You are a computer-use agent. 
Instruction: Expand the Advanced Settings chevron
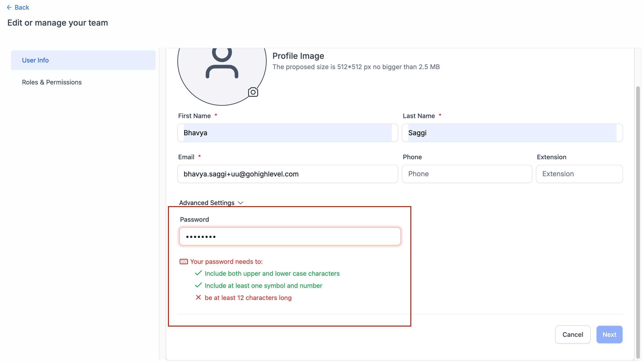[x=241, y=203]
